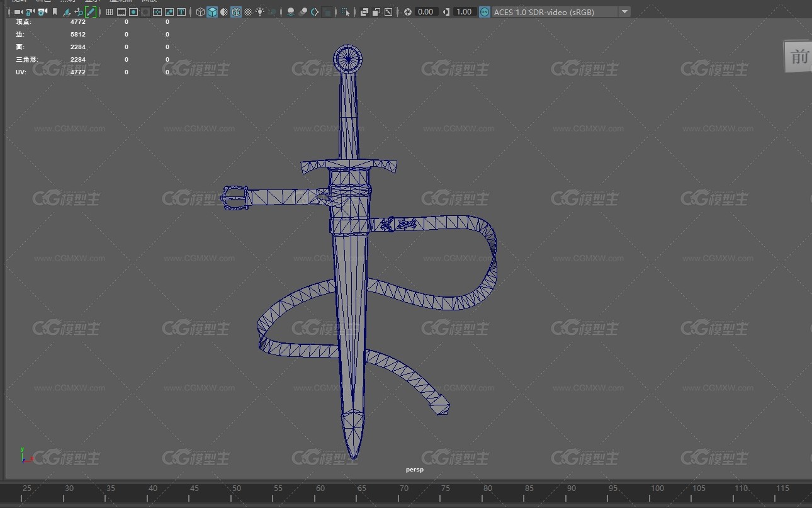Toggle the X-Ray Joints icon
Viewport: 812px width, 508px height.
pos(388,12)
